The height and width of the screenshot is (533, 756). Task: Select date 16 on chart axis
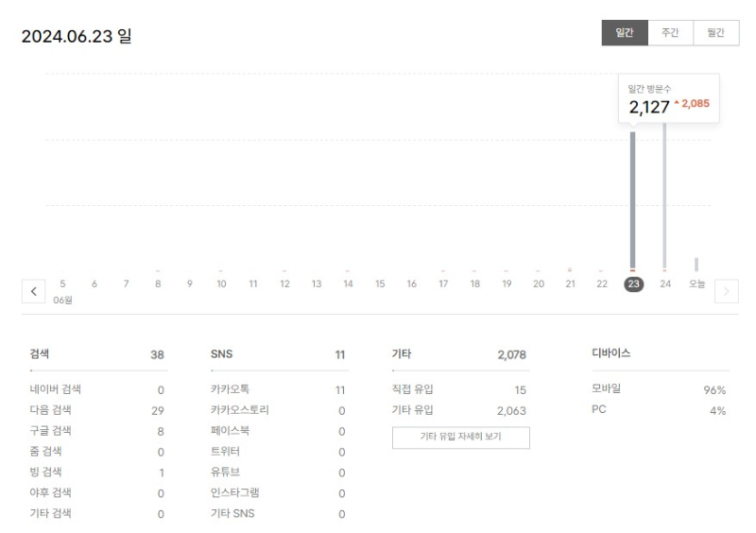click(x=412, y=284)
